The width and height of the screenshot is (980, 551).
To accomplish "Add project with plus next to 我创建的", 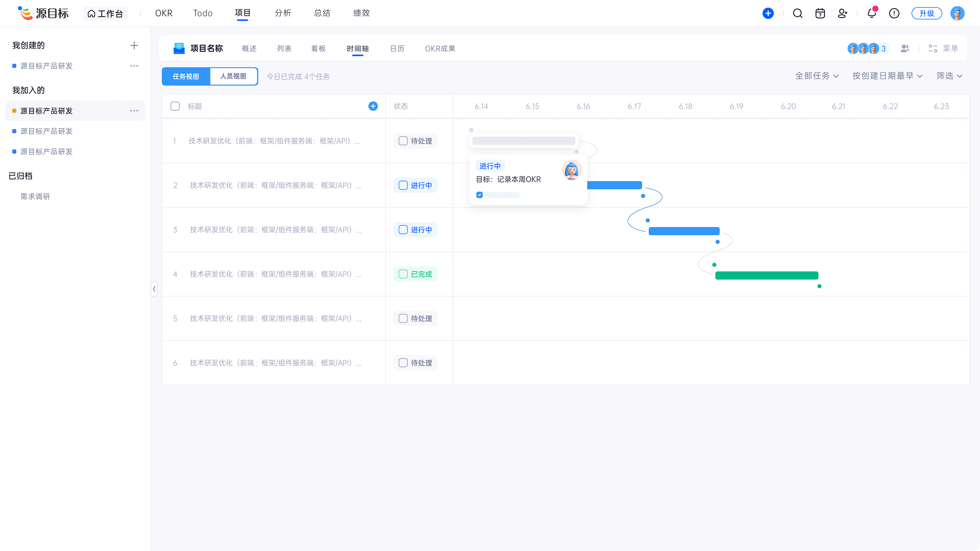I will pyautogui.click(x=134, y=46).
